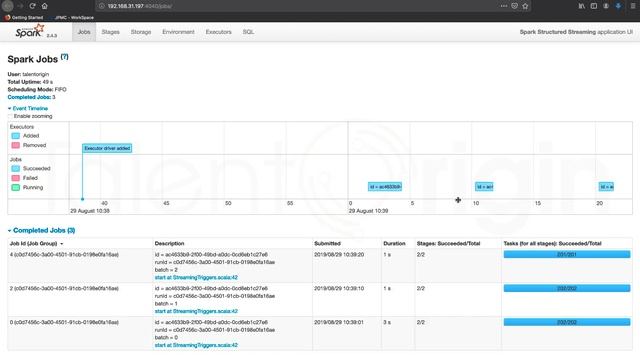Click the 201/201 tasks progress bar
This screenshot has width=640, height=360.
[x=567, y=254]
